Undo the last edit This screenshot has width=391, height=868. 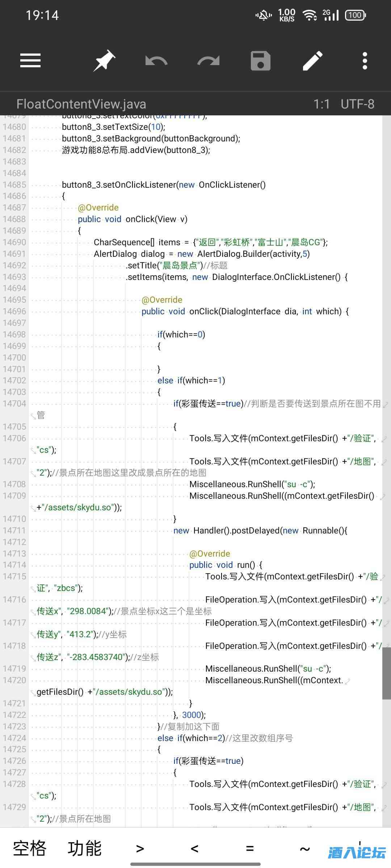pyautogui.click(x=156, y=61)
